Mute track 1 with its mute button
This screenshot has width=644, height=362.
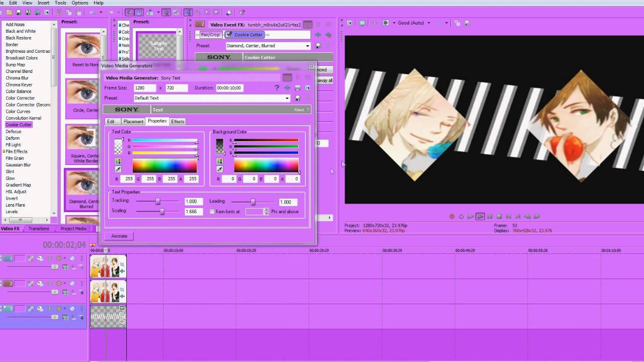[x=72, y=258]
